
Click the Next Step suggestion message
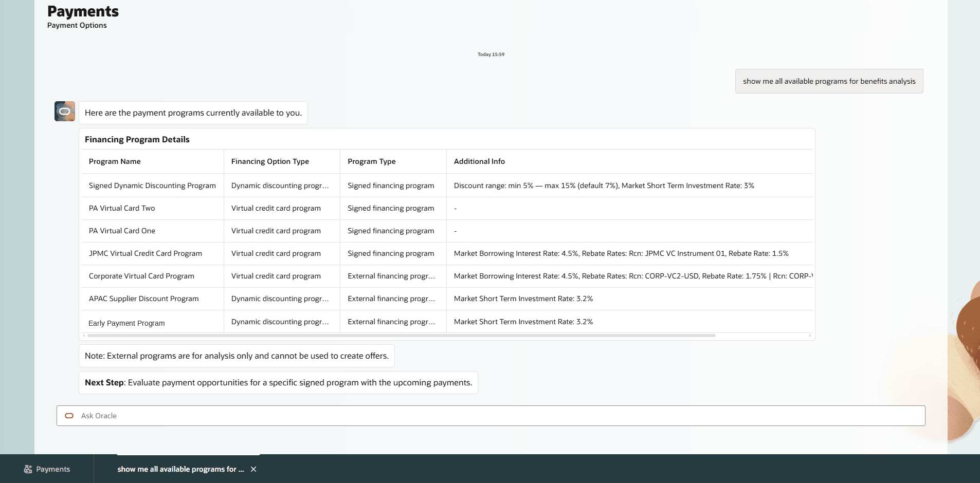(x=278, y=382)
